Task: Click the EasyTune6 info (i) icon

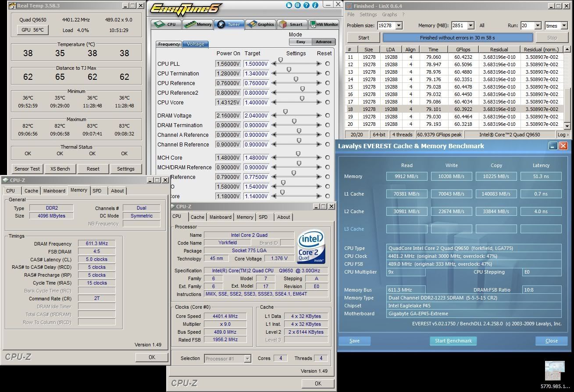Action: (x=315, y=5)
